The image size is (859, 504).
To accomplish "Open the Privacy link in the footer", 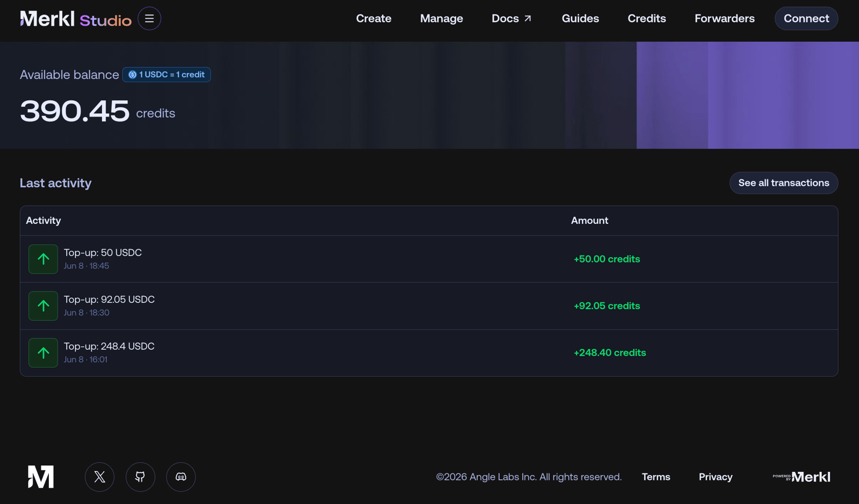I will coord(716,477).
